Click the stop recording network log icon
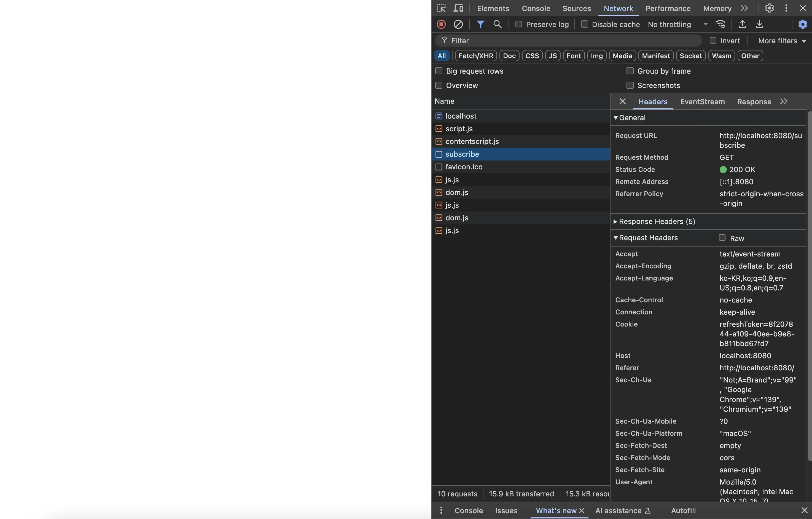This screenshot has height=519, width=812. click(x=441, y=24)
